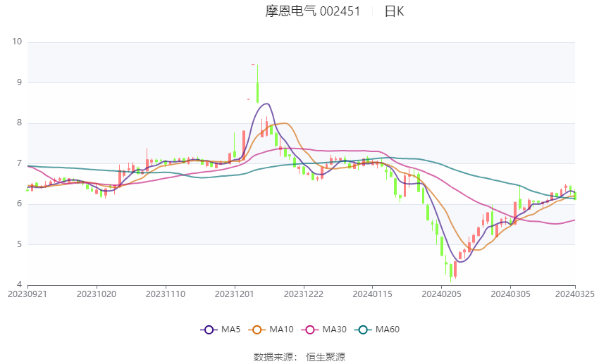Click the chart title 摩恩电气 002451

click(x=313, y=11)
